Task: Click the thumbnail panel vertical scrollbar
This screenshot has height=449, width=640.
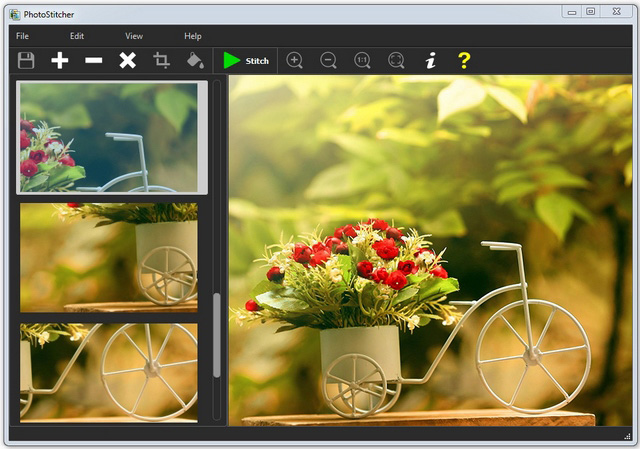Action: click(217, 335)
